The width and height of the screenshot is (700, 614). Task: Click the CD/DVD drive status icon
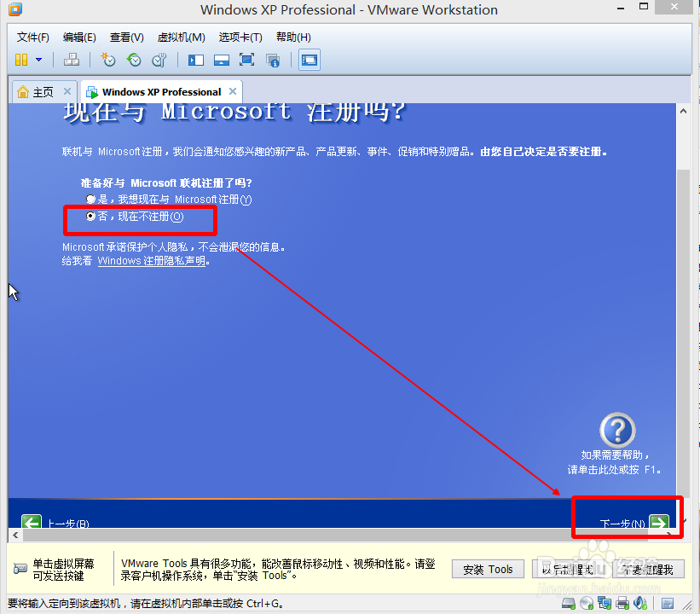point(586,604)
